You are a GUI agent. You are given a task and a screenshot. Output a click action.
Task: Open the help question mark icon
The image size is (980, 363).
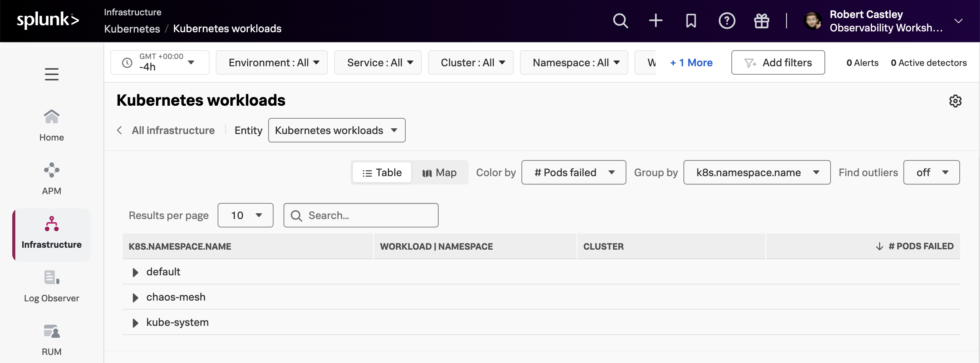click(x=726, y=21)
